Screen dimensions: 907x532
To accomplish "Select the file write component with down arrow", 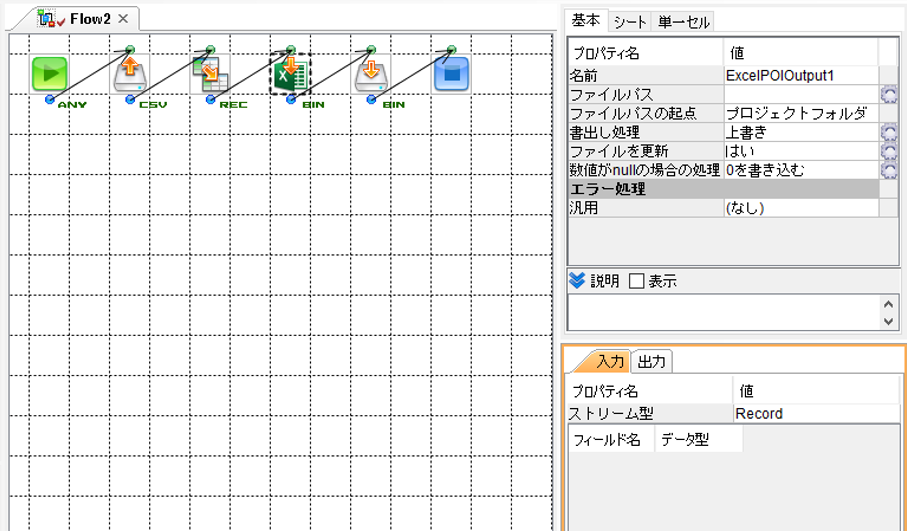I will pos(371,74).
